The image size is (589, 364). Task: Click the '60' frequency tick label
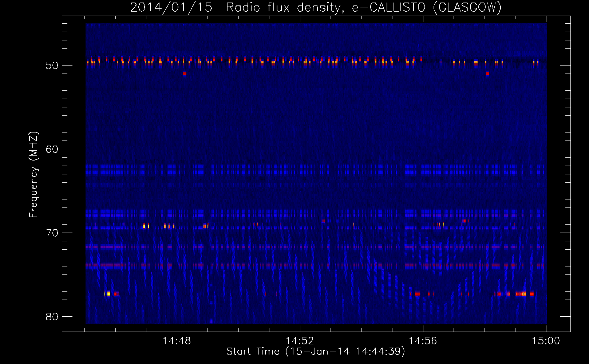pyautogui.click(x=52, y=149)
